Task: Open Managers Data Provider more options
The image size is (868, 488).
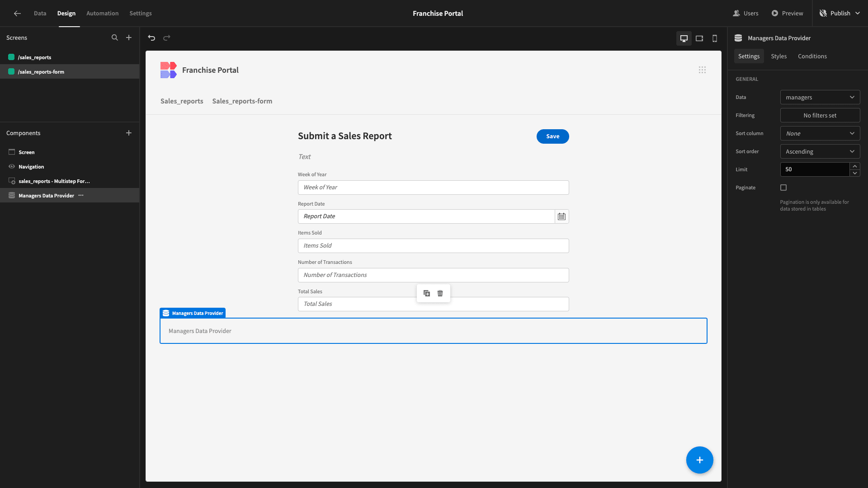Action: click(81, 196)
